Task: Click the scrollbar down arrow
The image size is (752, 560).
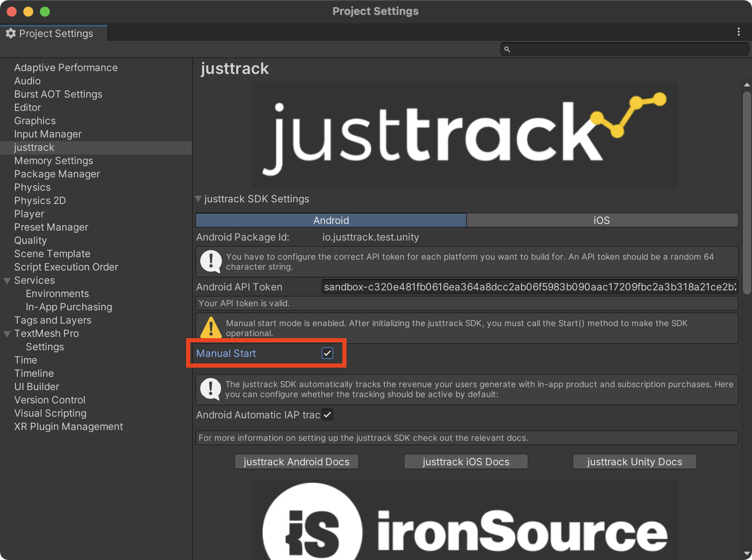Action: click(747, 554)
